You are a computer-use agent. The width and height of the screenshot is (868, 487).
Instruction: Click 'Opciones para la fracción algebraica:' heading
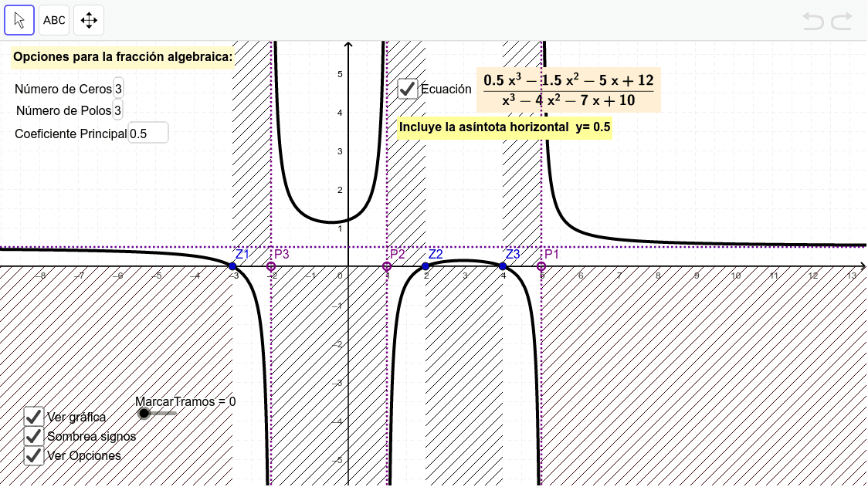pos(123,57)
